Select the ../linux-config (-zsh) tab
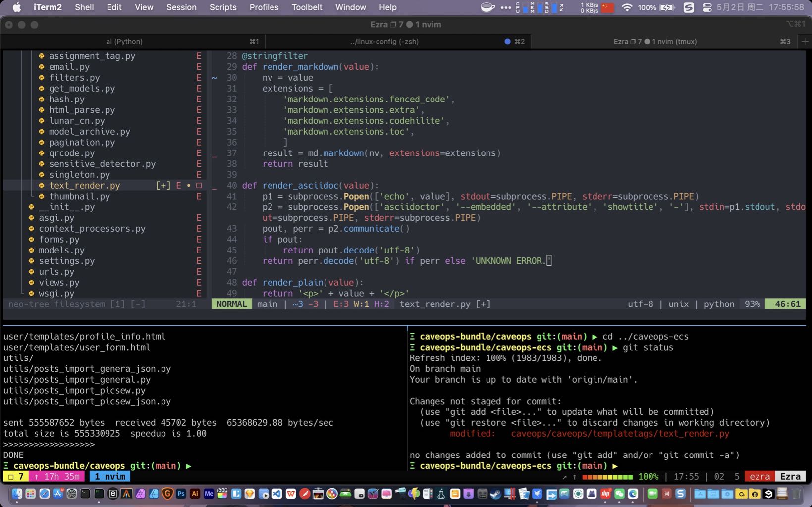The image size is (812, 507). 384,42
